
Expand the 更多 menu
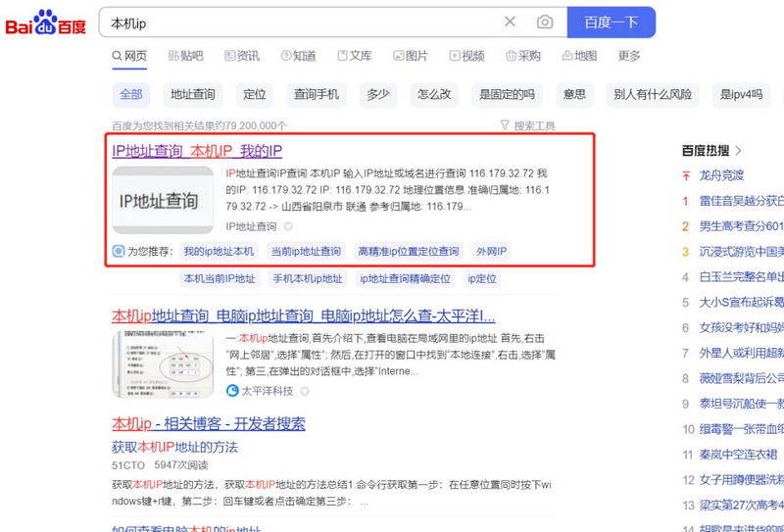point(629,56)
